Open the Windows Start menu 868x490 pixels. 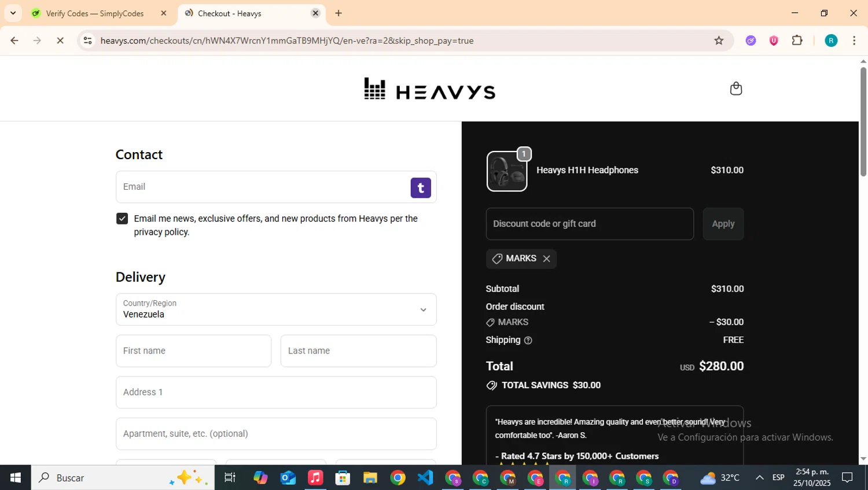point(16,477)
